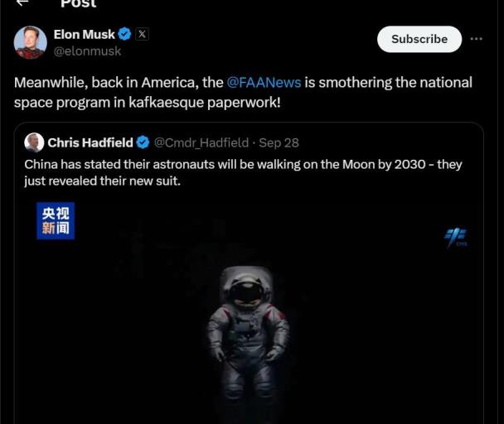Open the three-dot more options menu
Viewport: 504px width, 424px height.
click(x=476, y=39)
